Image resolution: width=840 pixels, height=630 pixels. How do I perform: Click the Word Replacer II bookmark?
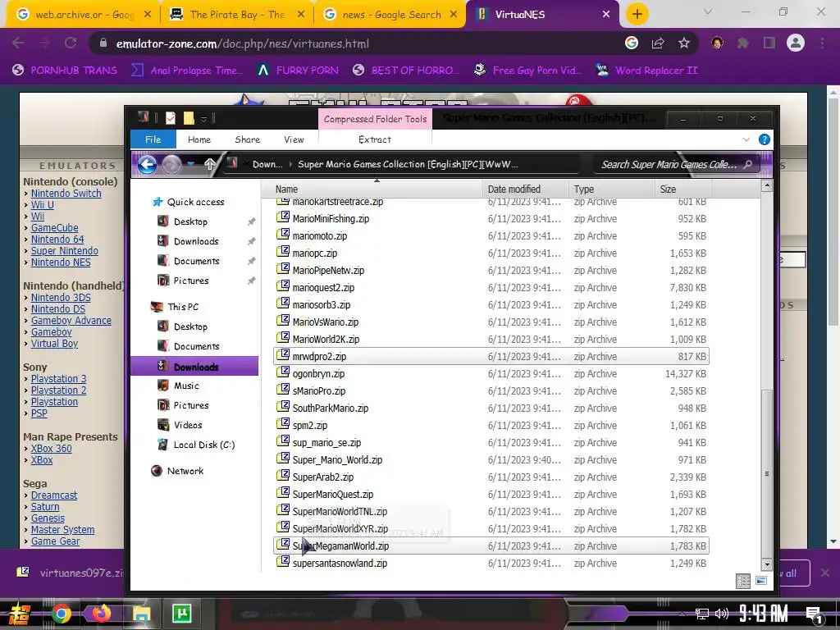pos(646,71)
